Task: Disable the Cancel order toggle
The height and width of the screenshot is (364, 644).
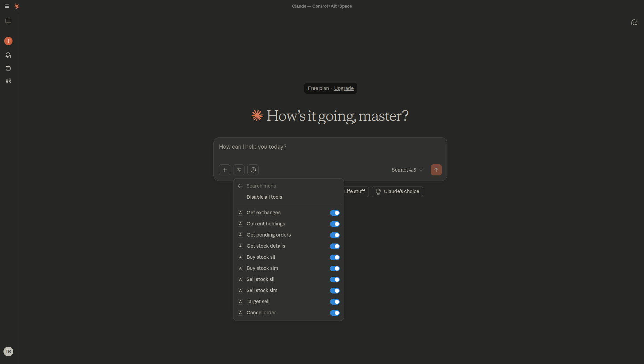Action: (335, 313)
